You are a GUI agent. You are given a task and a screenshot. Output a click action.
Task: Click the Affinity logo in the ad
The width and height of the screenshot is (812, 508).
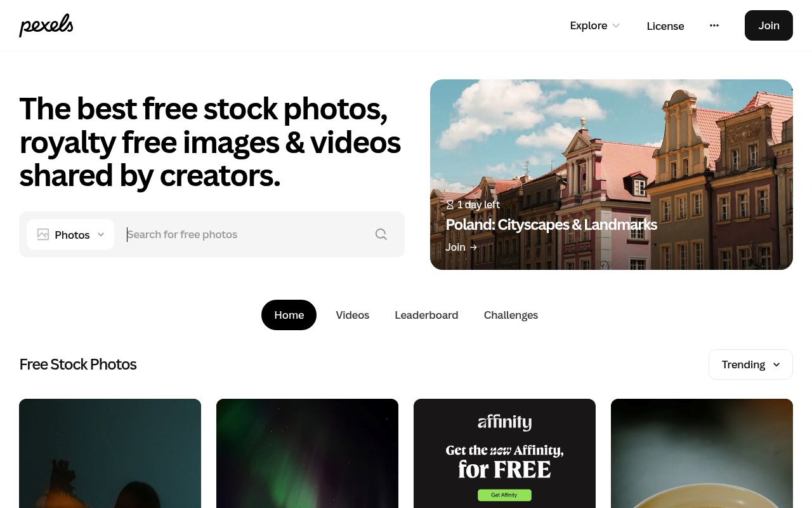click(x=504, y=422)
